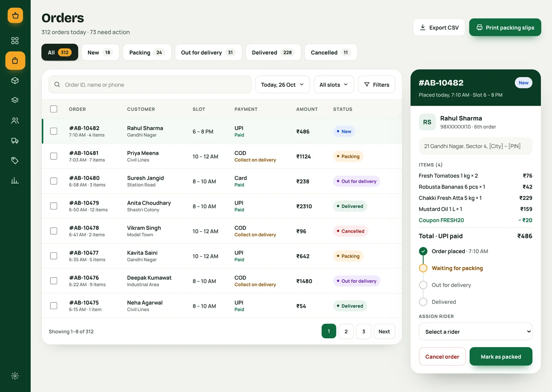Go to page 2 of orders
This screenshot has height=392, width=552.
click(x=346, y=331)
